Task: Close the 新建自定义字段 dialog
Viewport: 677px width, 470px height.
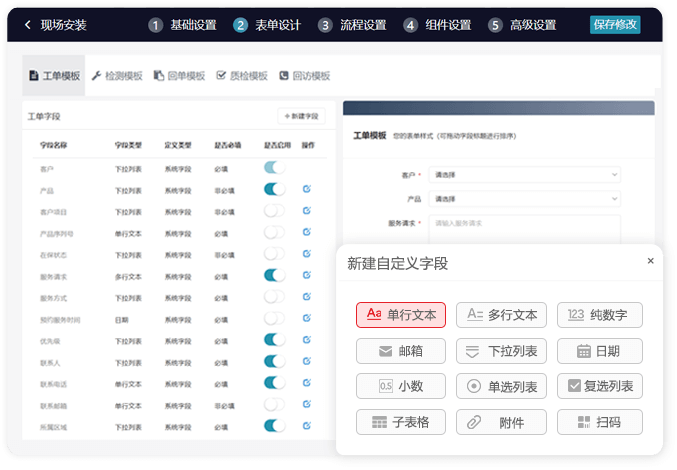Action: pos(650,261)
